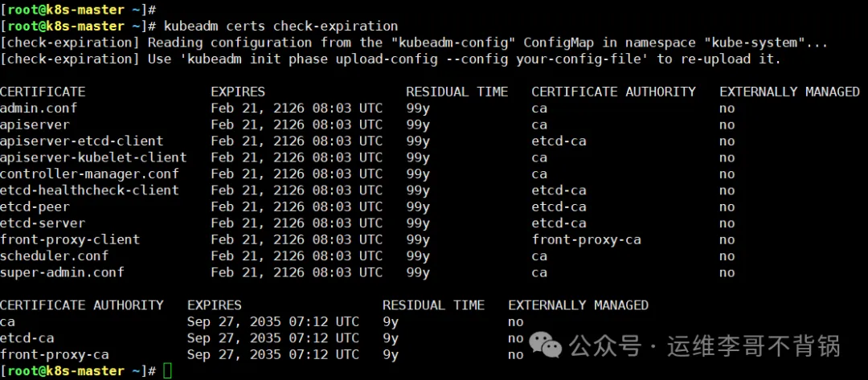Select the super-admin.conf certificate entry
The height and width of the screenshot is (380, 868).
pos(62,272)
